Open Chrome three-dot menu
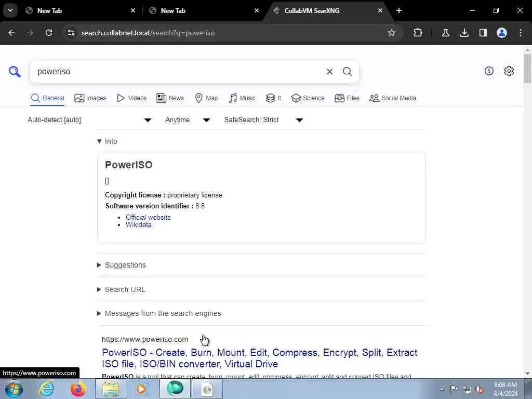This screenshot has height=399, width=532. pyautogui.click(x=521, y=33)
